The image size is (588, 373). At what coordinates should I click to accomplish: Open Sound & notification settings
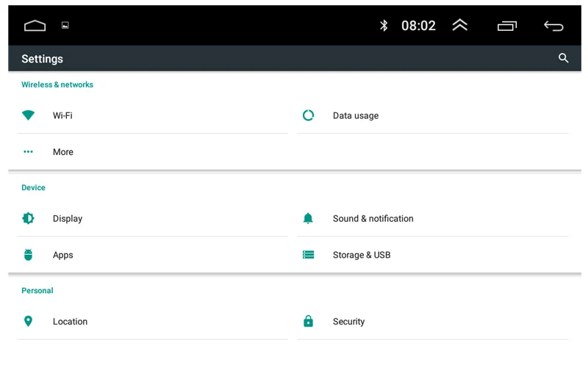tap(433, 218)
